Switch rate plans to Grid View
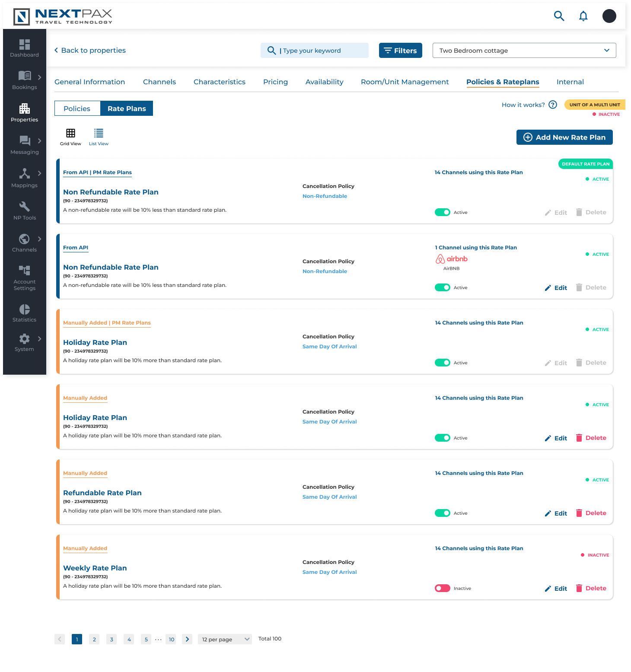Screen dimensions: 631x672 tap(70, 136)
